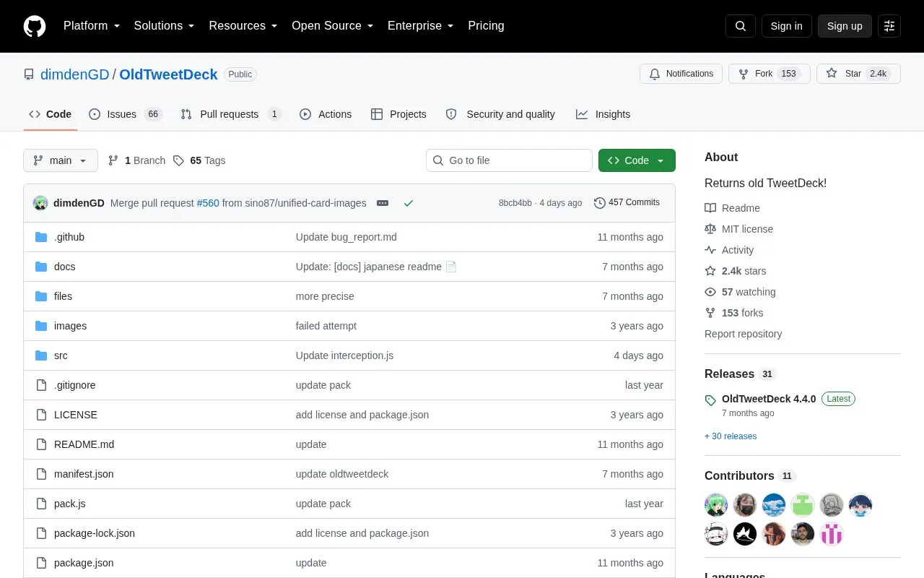Open the 1 Branch list

pos(136,160)
